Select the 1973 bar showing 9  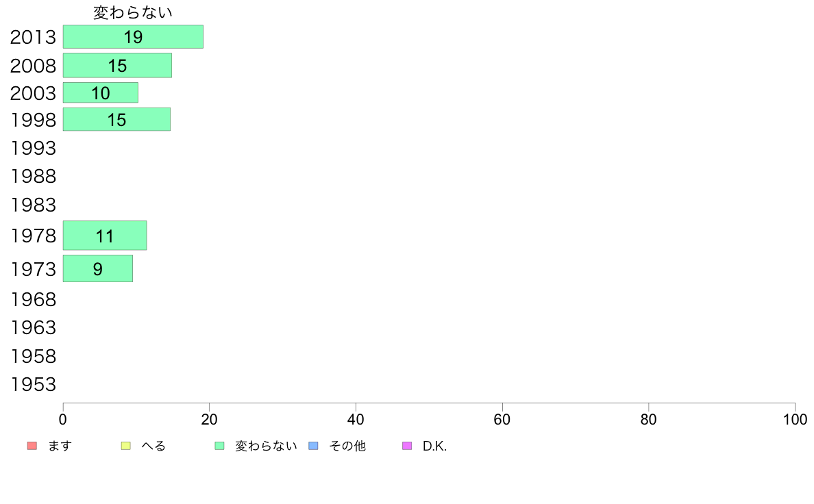(x=98, y=268)
